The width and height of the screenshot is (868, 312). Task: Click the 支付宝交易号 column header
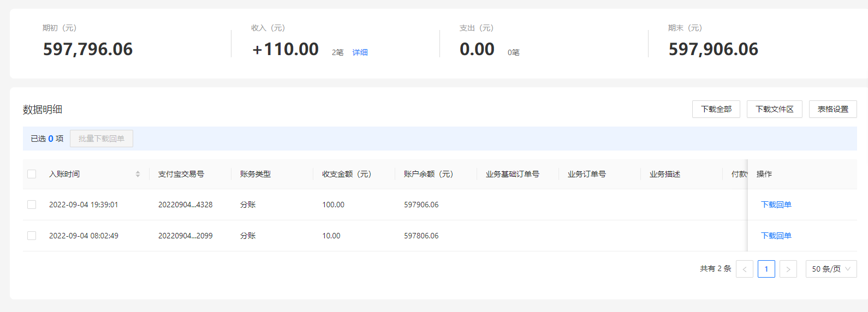point(181,174)
